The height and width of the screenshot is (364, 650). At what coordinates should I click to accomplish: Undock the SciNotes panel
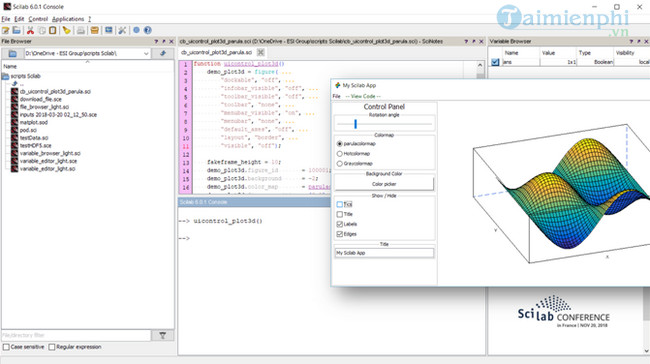pos(474,41)
